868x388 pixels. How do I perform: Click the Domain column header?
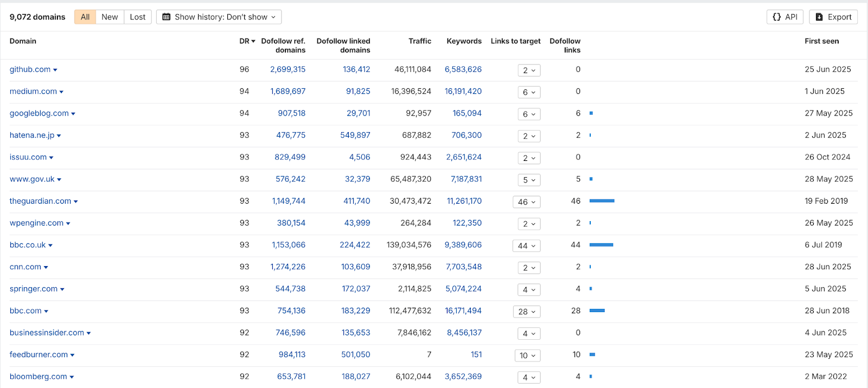[x=23, y=41]
